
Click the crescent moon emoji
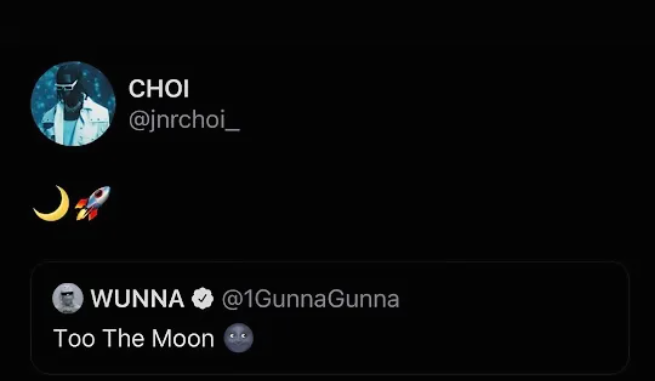click(51, 203)
